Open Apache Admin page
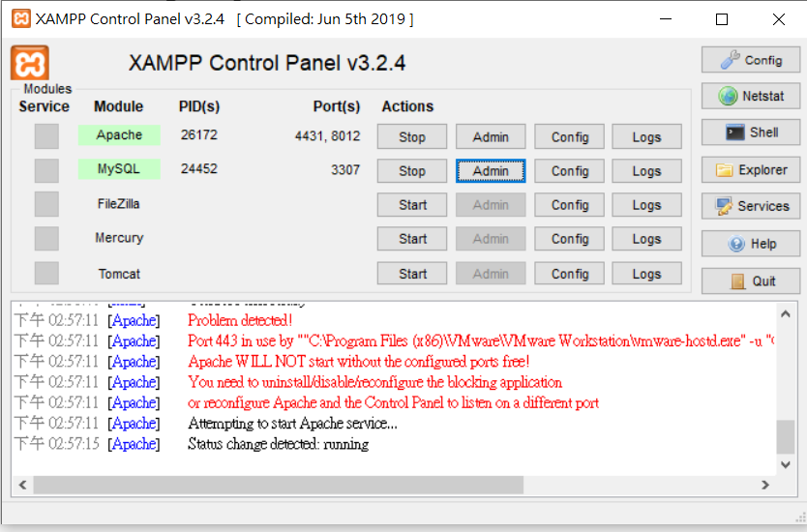807x532 pixels. pos(491,136)
